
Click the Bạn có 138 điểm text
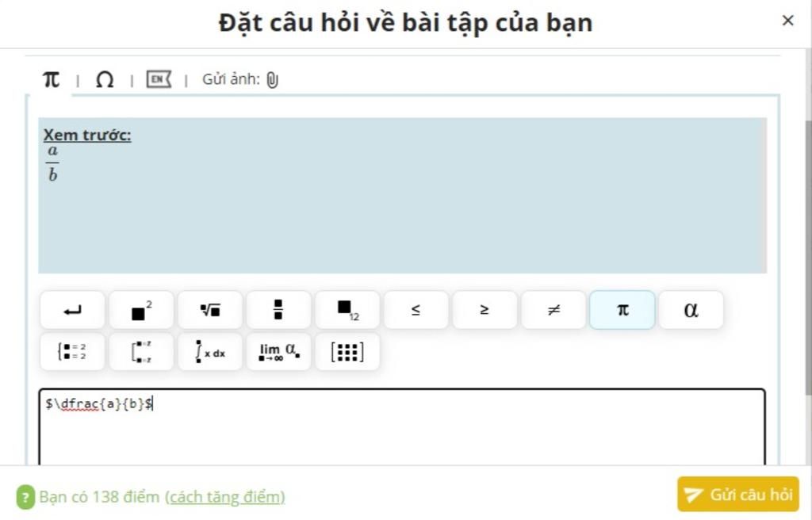pyautogui.click(x=99, y=497)
